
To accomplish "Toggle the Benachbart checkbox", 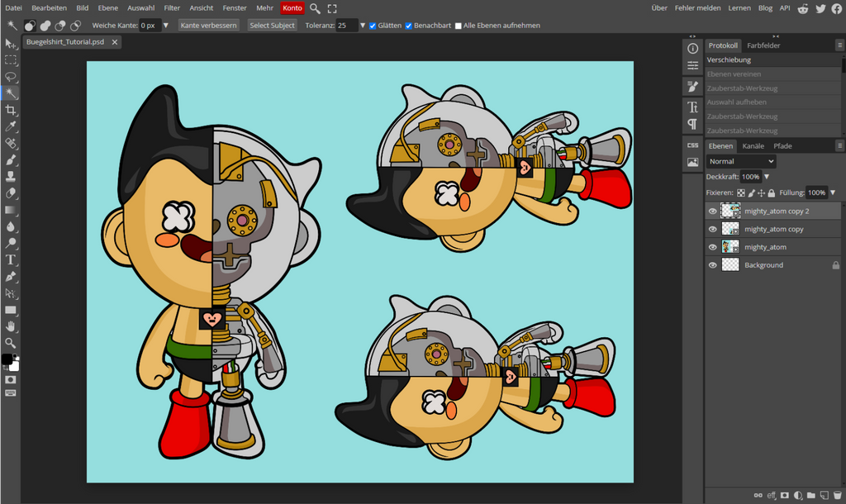I will 408,26.
